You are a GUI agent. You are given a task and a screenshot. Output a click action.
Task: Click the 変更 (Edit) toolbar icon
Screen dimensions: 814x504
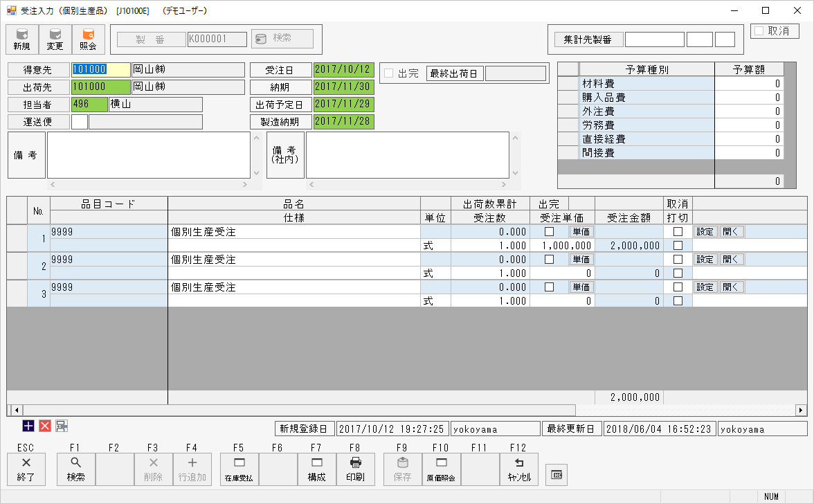[x=55, y=39]
